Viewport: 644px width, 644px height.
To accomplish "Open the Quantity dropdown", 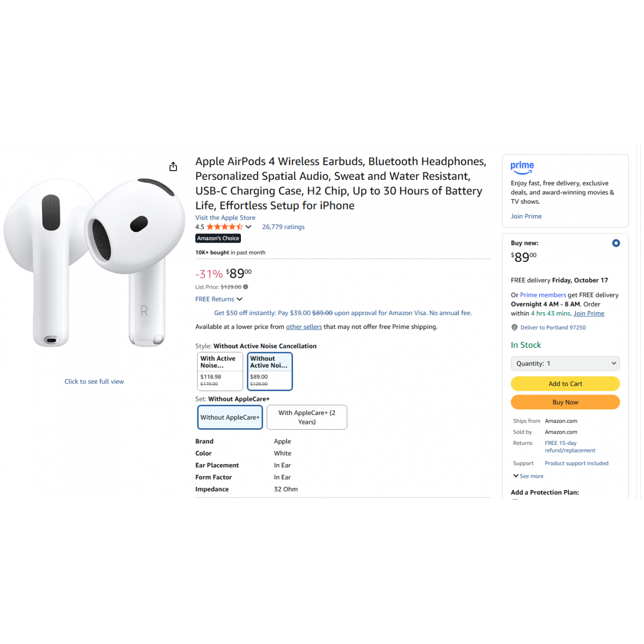I will coord(565,363).
